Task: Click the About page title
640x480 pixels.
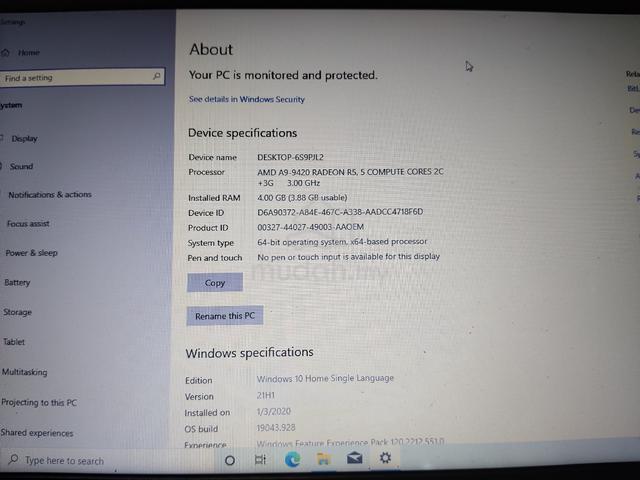Action: click(211, 49)
